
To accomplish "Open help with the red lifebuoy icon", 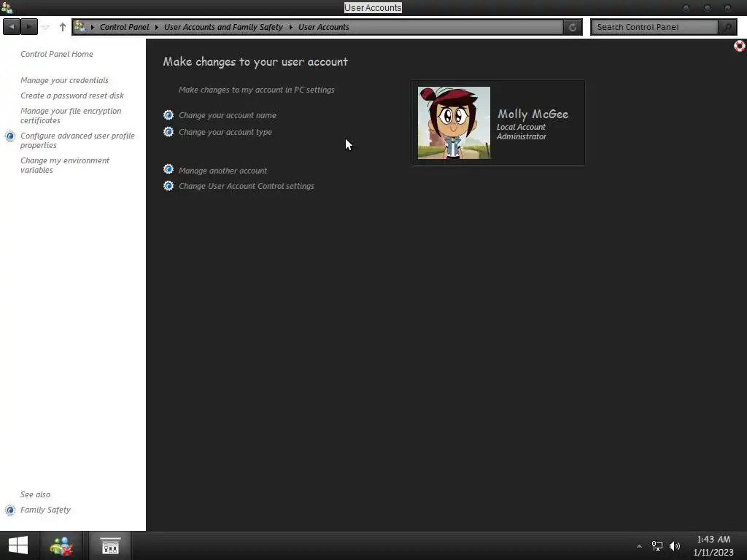I will (x=740, y=46).
